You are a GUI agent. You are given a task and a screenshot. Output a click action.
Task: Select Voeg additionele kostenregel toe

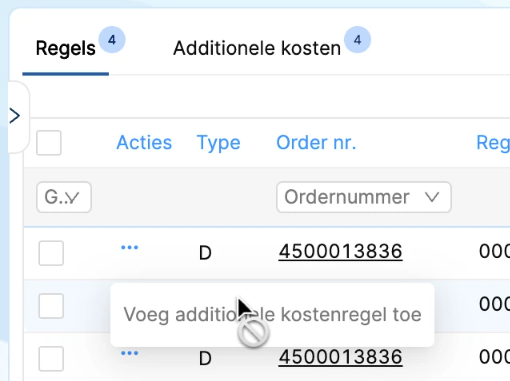(272, 314)
